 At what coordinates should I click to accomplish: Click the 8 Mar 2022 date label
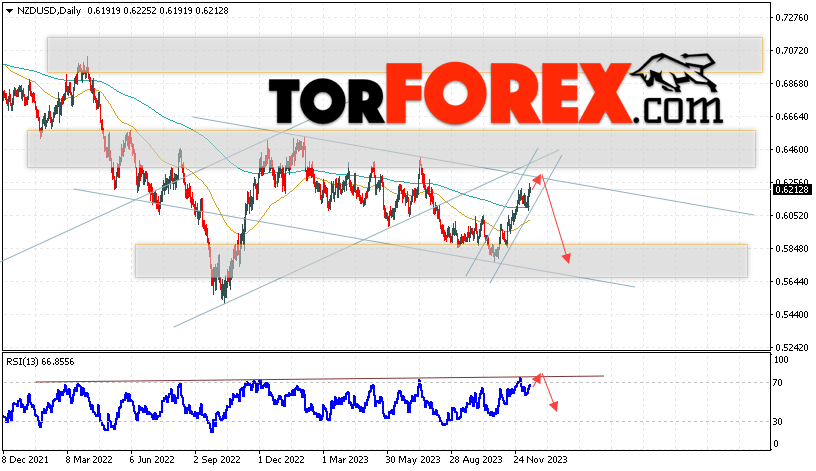(89, 460)
